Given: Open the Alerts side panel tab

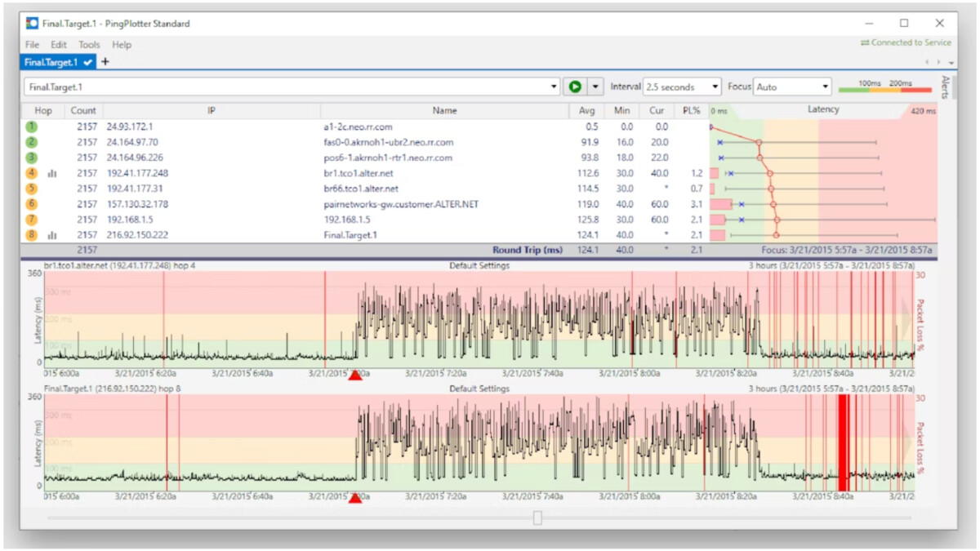Looking at the screenshot, I should coord(945,87).
